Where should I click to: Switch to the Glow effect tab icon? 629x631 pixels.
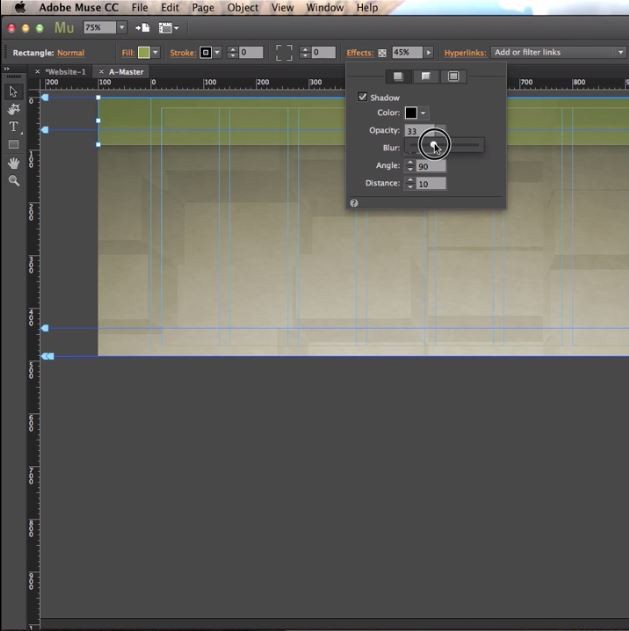point(453,76)
